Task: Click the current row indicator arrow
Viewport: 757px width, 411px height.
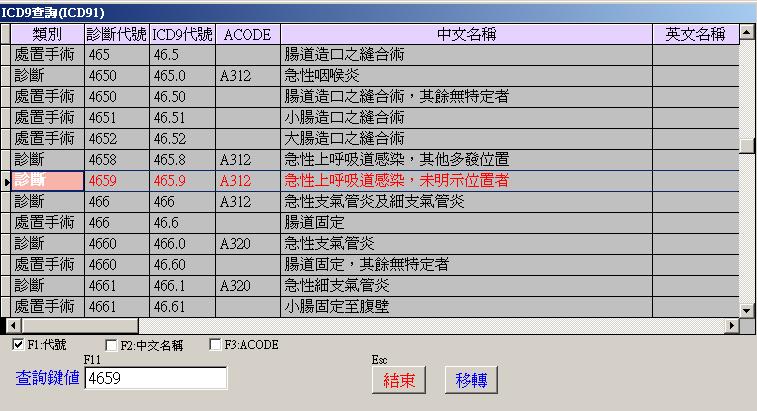Action: tap(7, 181)
